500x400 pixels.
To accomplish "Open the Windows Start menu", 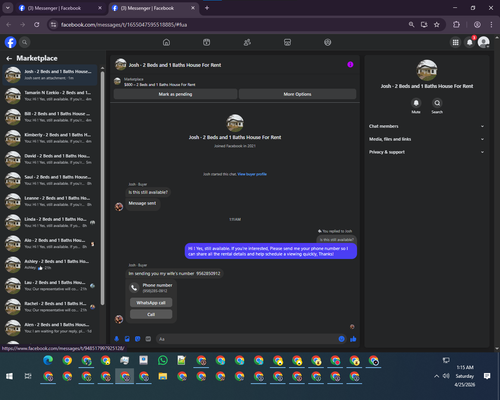I will (9, 376).
